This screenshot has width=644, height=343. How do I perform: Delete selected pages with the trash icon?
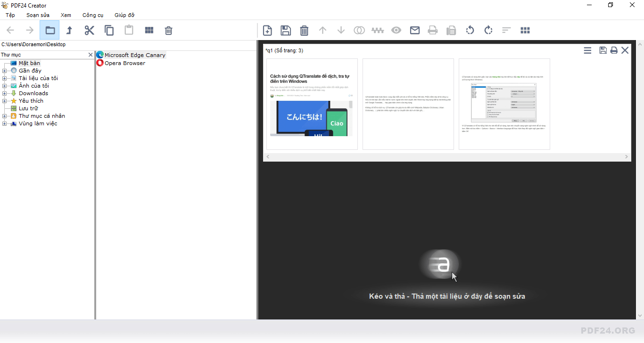click(304, 30)
